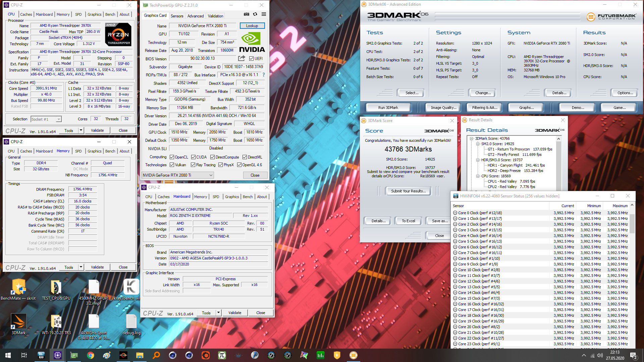Click the To Excel button
Image resolution: width=644 pixels, height=362 pixels.
[409, 221]
